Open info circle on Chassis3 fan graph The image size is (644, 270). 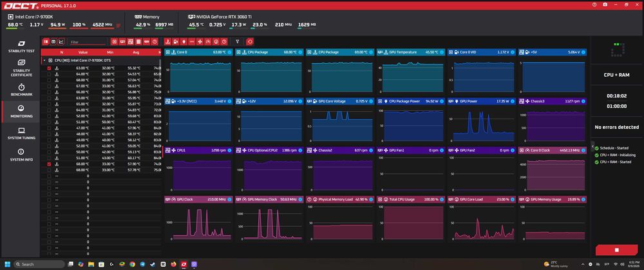[x=583, y=101]
